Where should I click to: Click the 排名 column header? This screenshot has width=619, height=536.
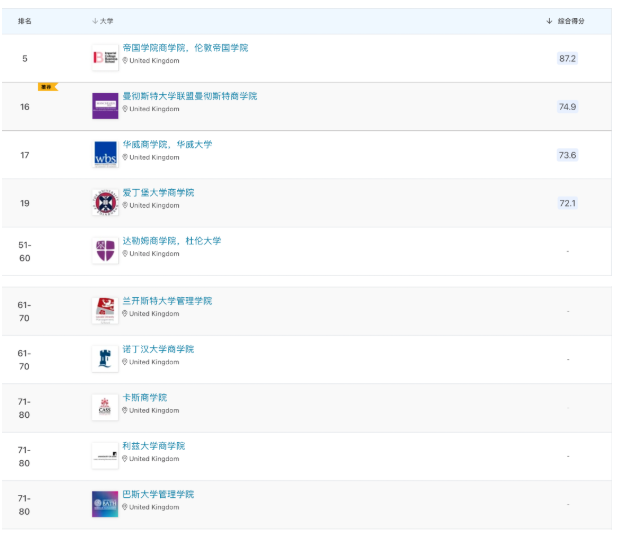[24, 21]
